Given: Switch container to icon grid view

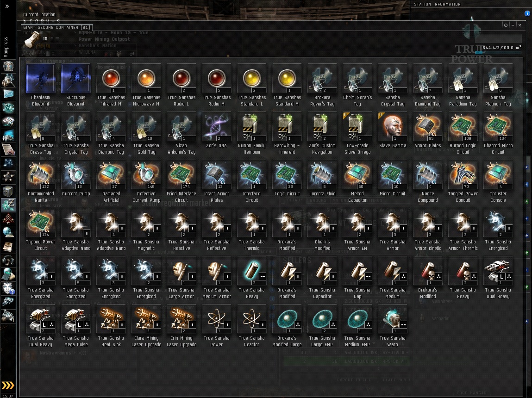Looking at the screenshot, I should 45,39.
